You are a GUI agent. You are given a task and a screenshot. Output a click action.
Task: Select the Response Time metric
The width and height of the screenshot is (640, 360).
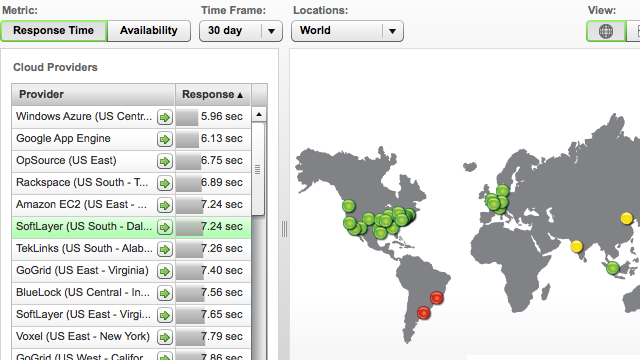pyautogui.click(x=53, y=31)
